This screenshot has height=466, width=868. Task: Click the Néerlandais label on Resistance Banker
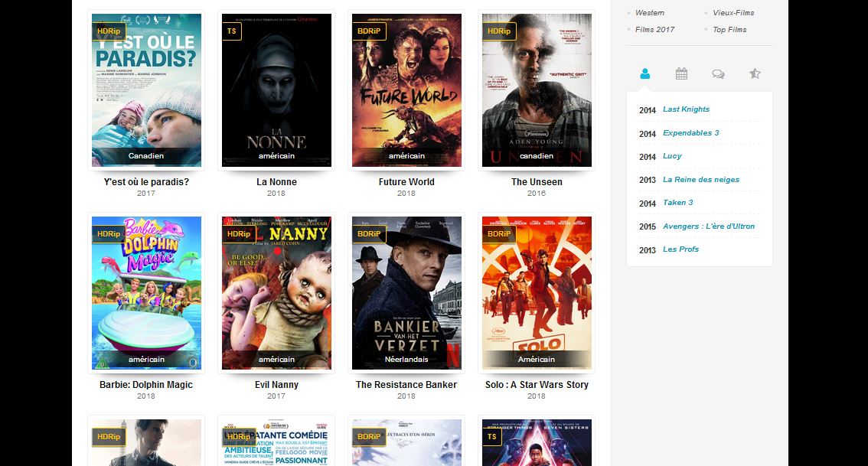pos(406,359)
